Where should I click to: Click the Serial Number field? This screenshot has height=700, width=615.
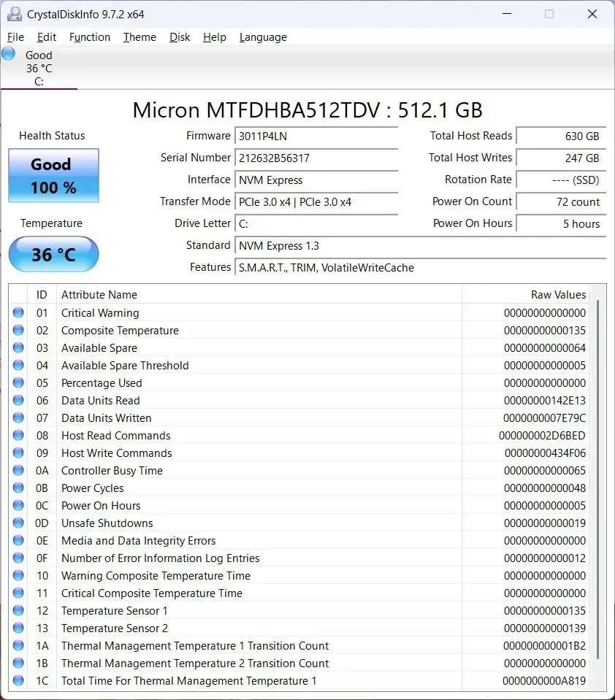[x=316, y=158]
